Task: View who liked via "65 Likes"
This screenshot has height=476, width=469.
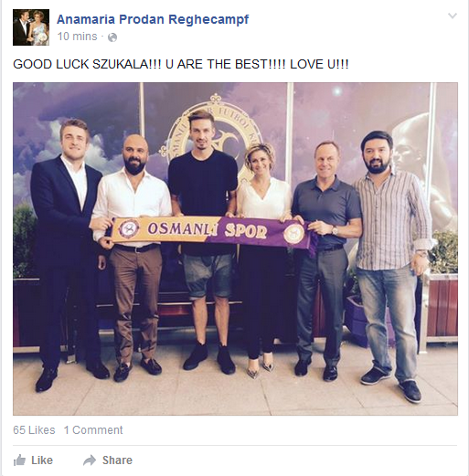Action: [34, 430]
